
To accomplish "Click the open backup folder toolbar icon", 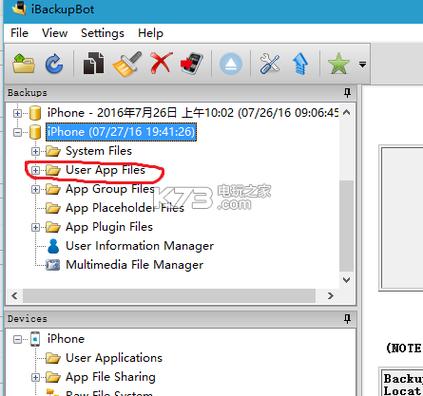I will point(23,63).
